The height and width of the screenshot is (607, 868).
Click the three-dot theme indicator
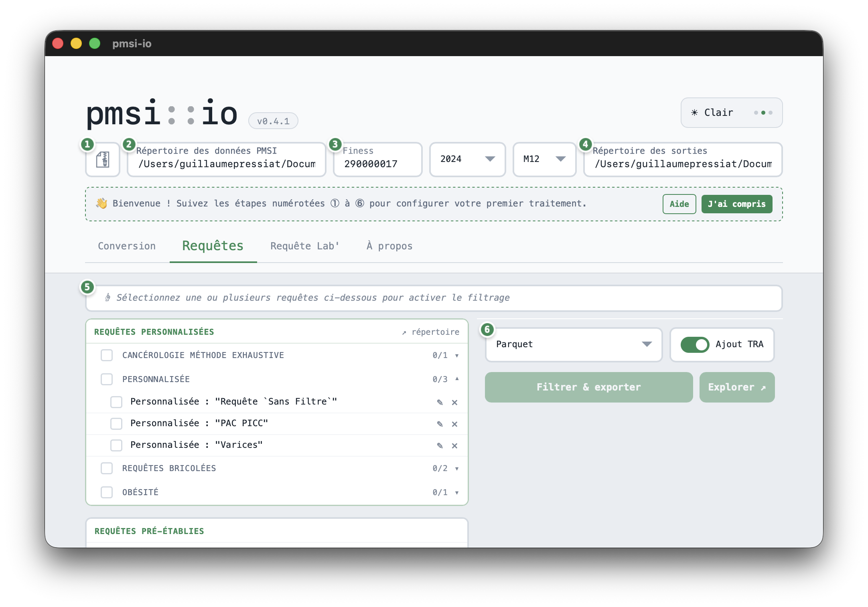[763, 113]
